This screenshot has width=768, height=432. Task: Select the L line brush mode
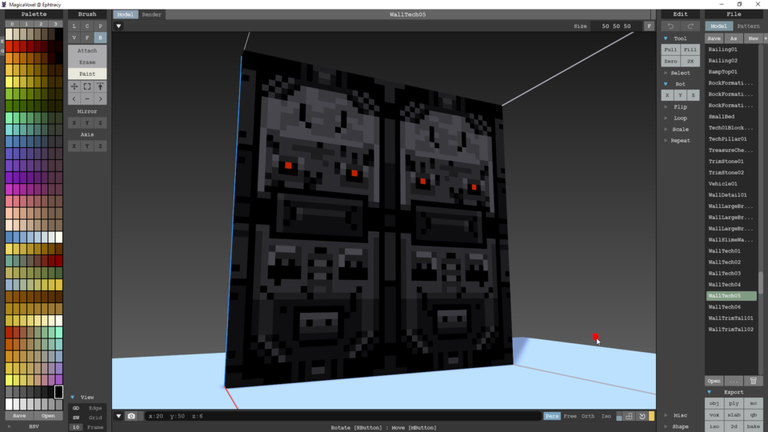click(74, 26)
